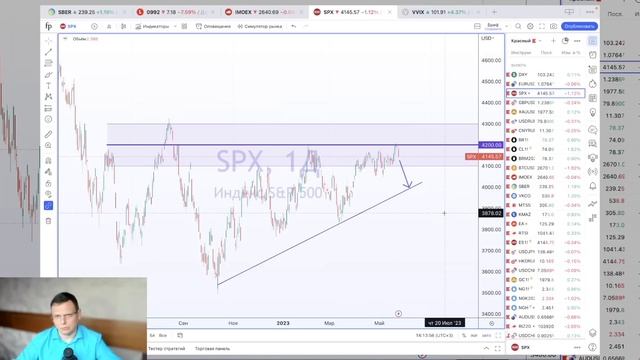Open notifications bell in right sidebar
Viewport: 640px width, 360px height.
tap(593, 187)
